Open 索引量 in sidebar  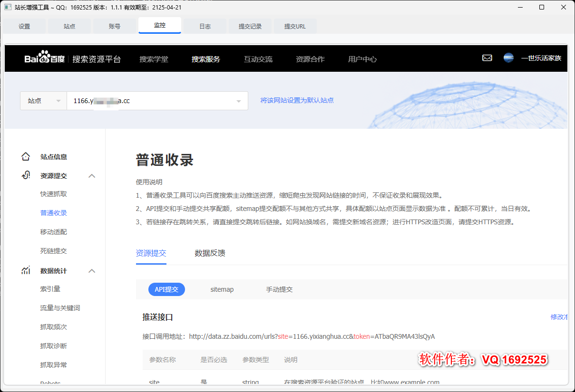pyautogui.click(x=50, y=289)
